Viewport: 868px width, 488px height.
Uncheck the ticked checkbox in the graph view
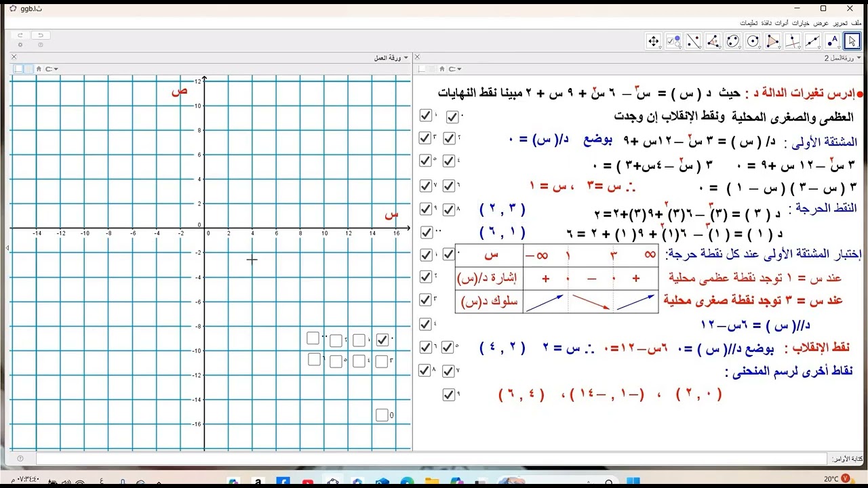382,340
